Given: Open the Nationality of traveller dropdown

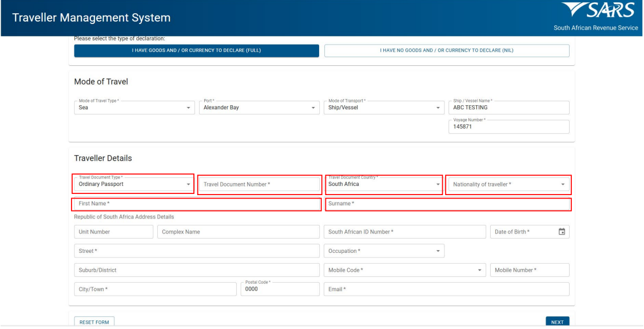Looking at the screenshot, I should pyautogui.click(x=508, y=184).
